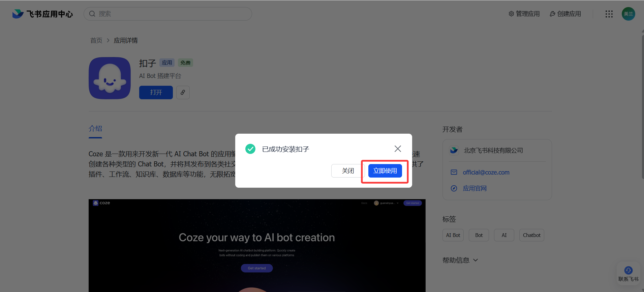Click 北京飞书科技有限公司 developer name
644x292 pixels.
pos(493,151)
